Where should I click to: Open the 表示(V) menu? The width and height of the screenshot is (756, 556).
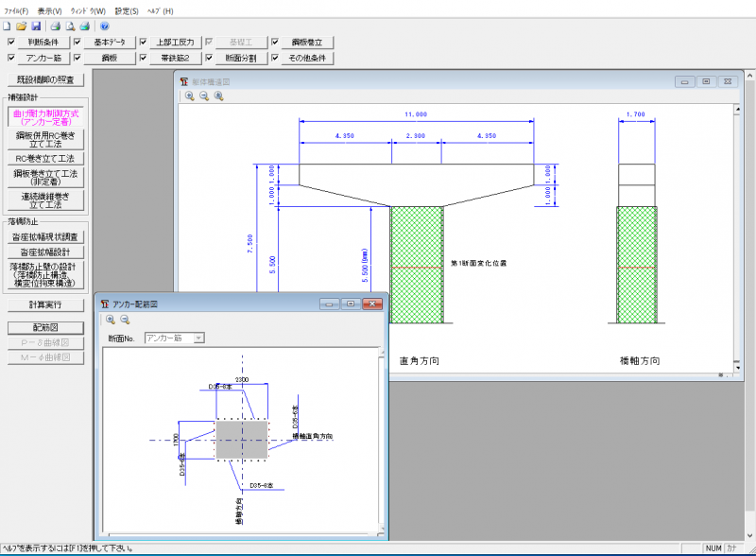click(x=50, y=10)
